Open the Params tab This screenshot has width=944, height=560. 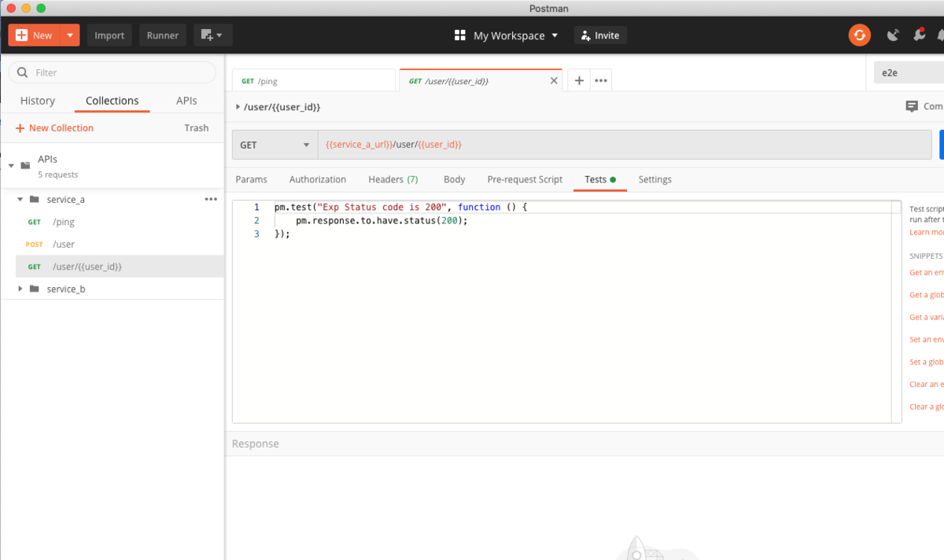click(251, 179)
